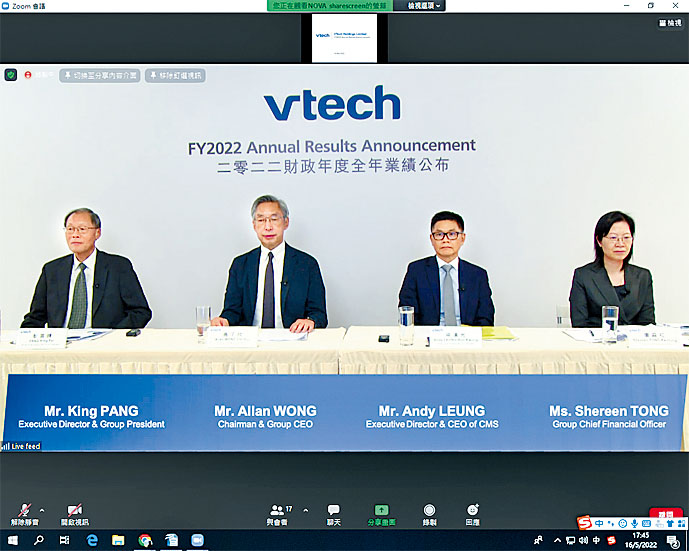Turn on video with the camera button
This screenshot has height=551, width=689.
tap(75, 514)
